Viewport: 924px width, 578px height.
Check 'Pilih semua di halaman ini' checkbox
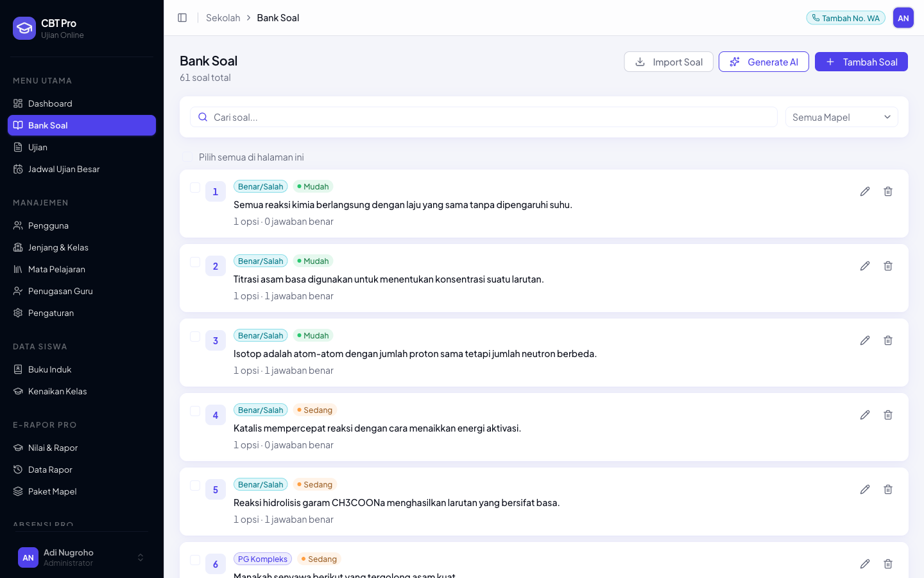pos(187,157)
